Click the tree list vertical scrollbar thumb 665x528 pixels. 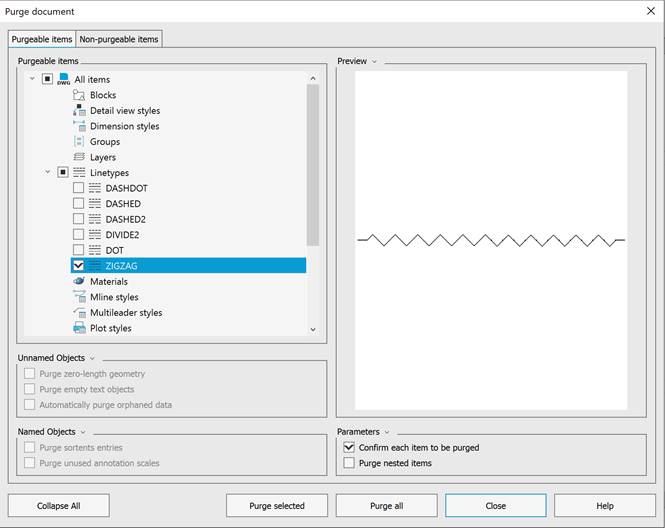[313, 165]
